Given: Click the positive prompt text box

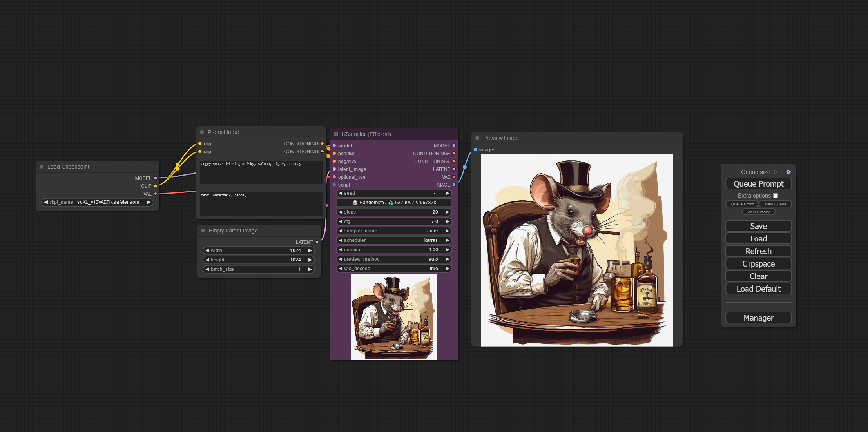Looking at the screenshot, I should (261, 172).
